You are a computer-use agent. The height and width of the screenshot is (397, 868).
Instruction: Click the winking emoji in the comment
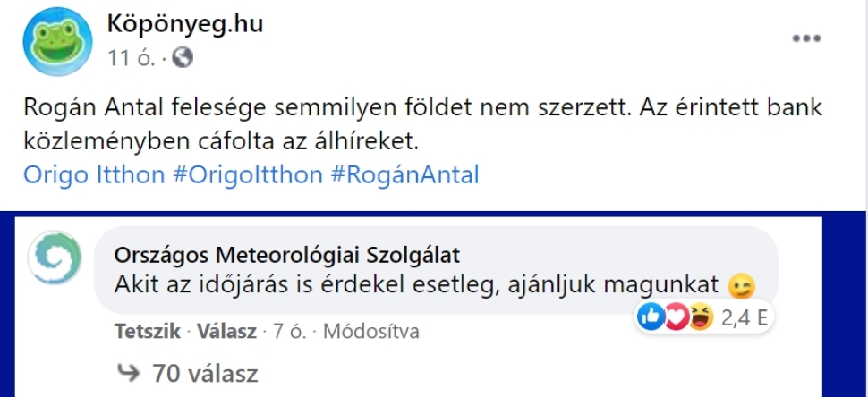coord(742,287)
